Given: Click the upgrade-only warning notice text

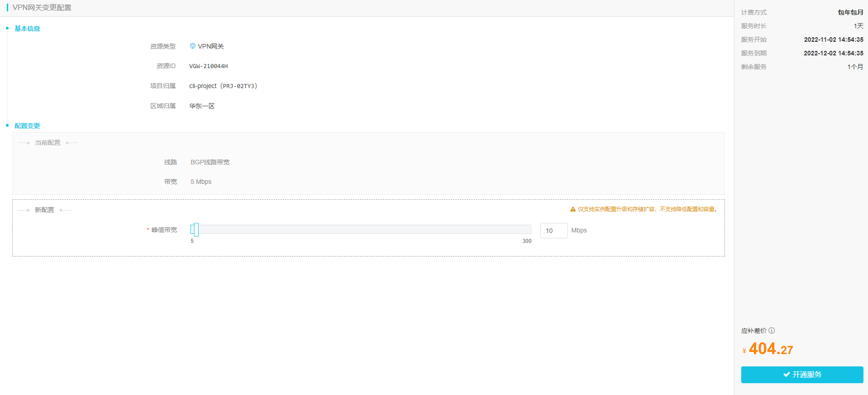Looking at the screenshot, I should (648, 209).
